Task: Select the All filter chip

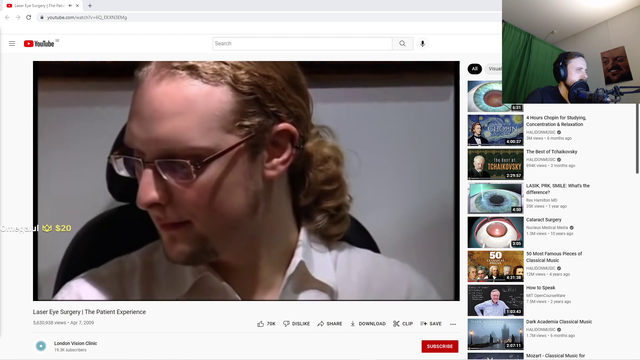Action: (474, 69)
